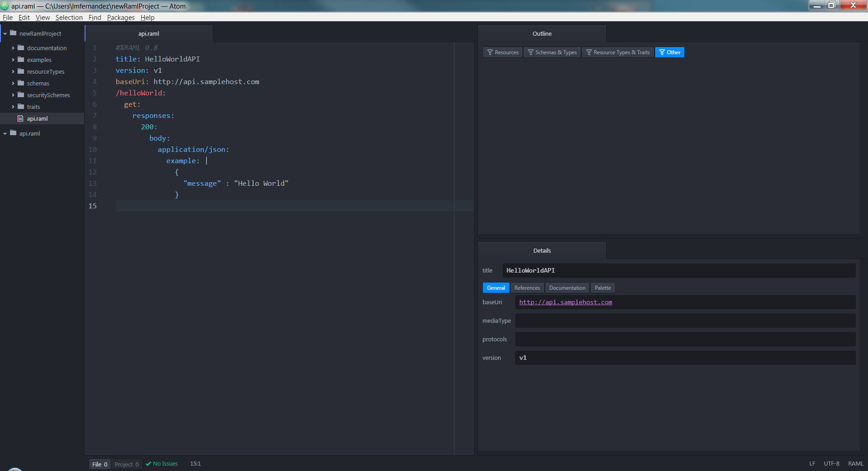Switch to General details tab
The image size is (868, 471).
[x=496, y=288]
